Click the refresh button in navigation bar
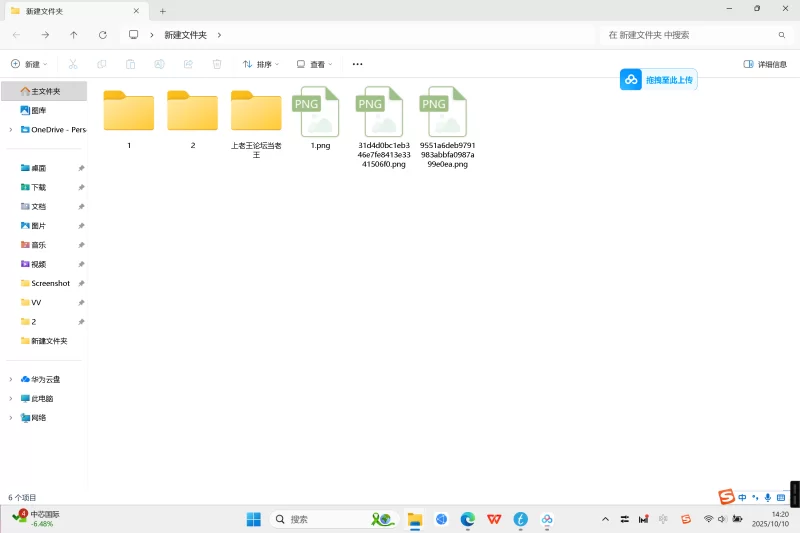800x533 pixels. 102,35
